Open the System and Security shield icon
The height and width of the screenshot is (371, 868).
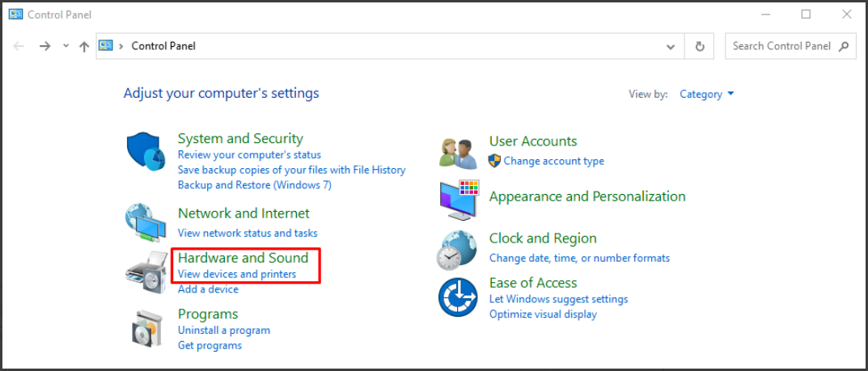pyautogui.click(x=146, y=151)
